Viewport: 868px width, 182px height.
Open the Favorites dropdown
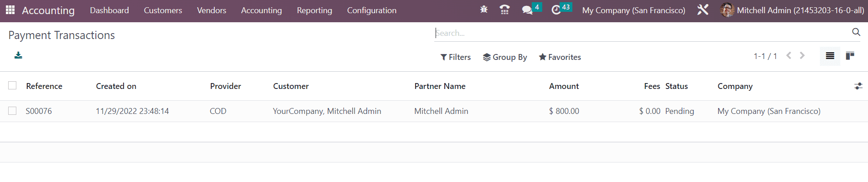click(x=560, y=57)
